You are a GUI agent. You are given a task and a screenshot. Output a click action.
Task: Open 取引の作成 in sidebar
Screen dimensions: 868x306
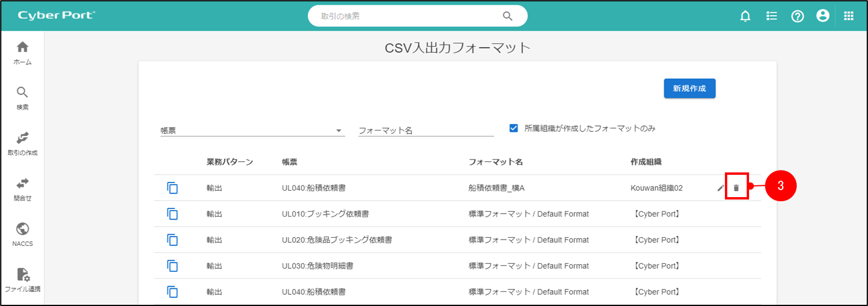pos(22,143)
